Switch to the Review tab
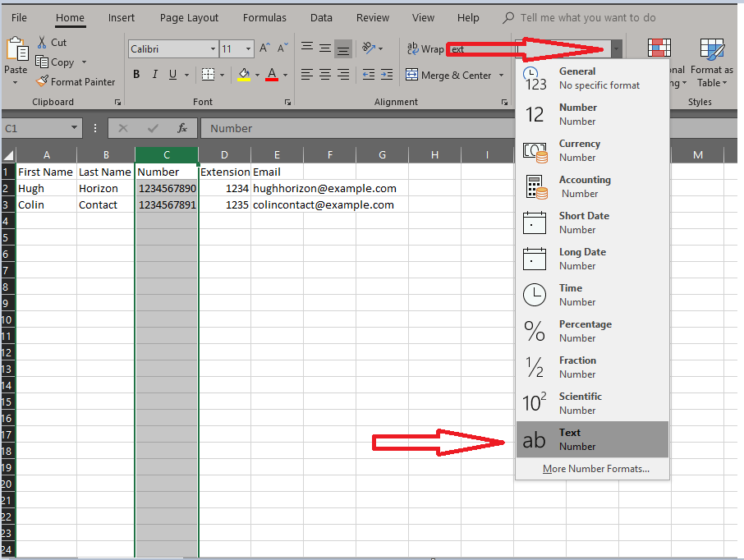Image resolution: width=744 pixels, height=560 pixels. point(373,17)
